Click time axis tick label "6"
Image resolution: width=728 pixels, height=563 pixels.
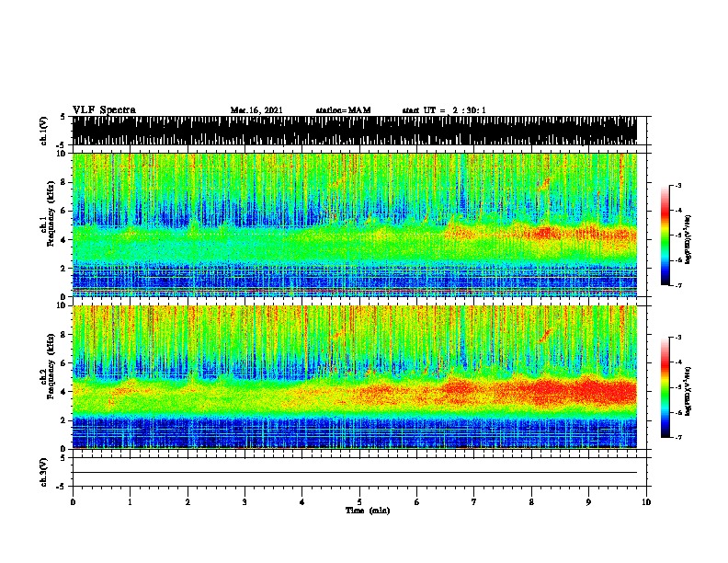[x=416, y=501]
